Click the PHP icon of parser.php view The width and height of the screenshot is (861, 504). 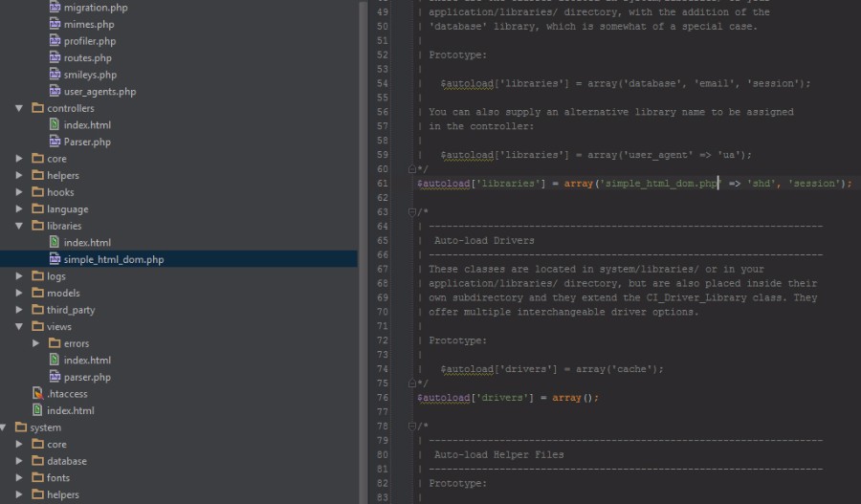(55, 376)
